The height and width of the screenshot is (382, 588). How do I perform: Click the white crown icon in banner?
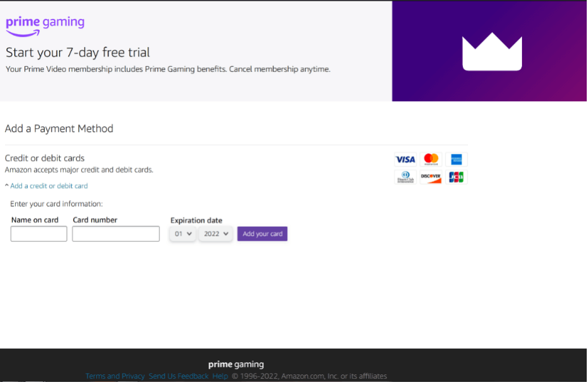492,52
